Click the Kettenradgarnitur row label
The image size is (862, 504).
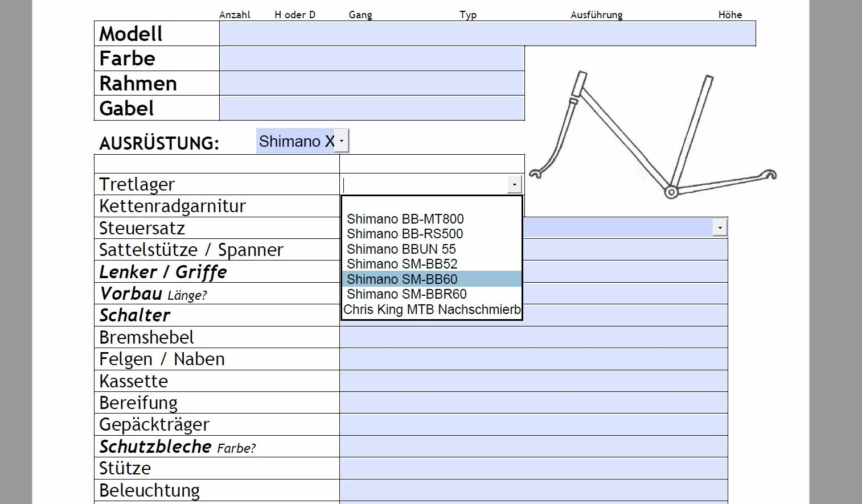[x=173, y=206]
